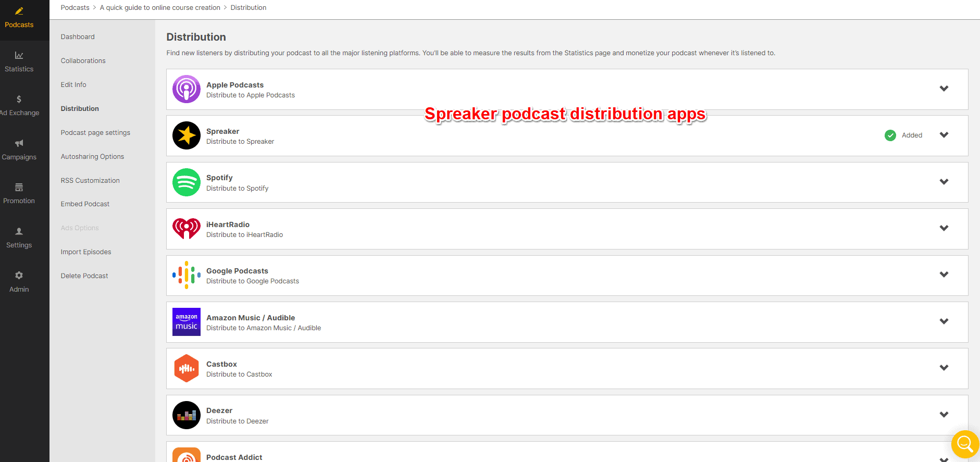Click the 'Apple Podcasts' title text
This screenshot has height=462, width=980.
[x=235, y=85]
